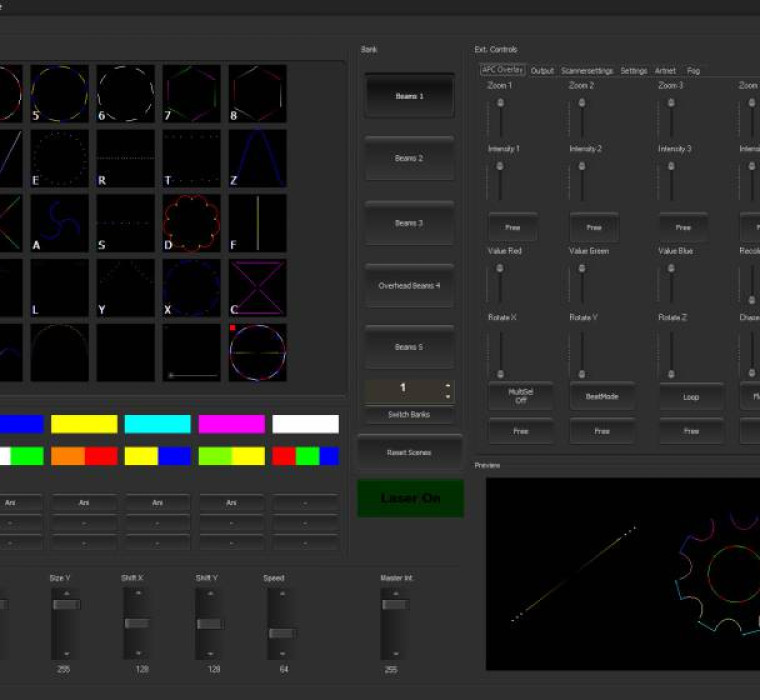The height and width of the screenshot is (700, 760).
Task: Toggle the Laser On button
Action: (410, 498)
